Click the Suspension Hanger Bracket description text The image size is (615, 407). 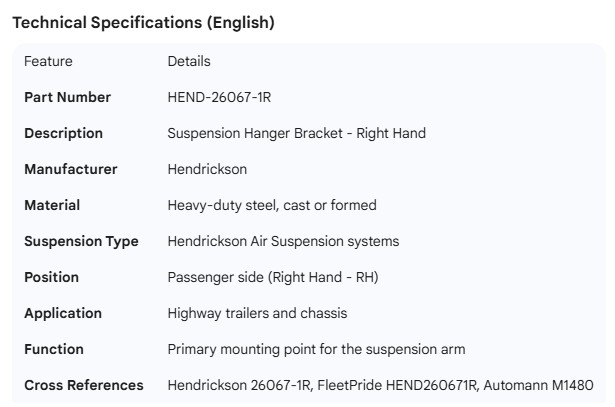pos(296,134)
